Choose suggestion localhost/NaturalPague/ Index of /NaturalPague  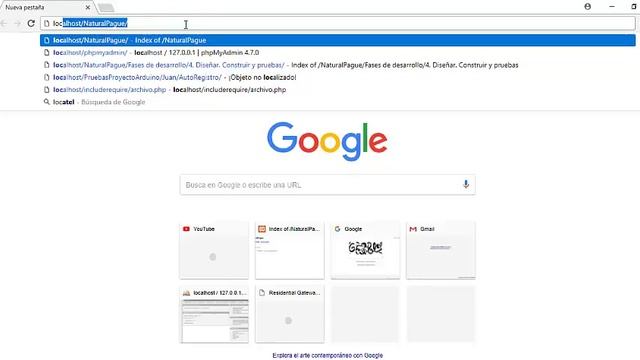pos(338,40)
